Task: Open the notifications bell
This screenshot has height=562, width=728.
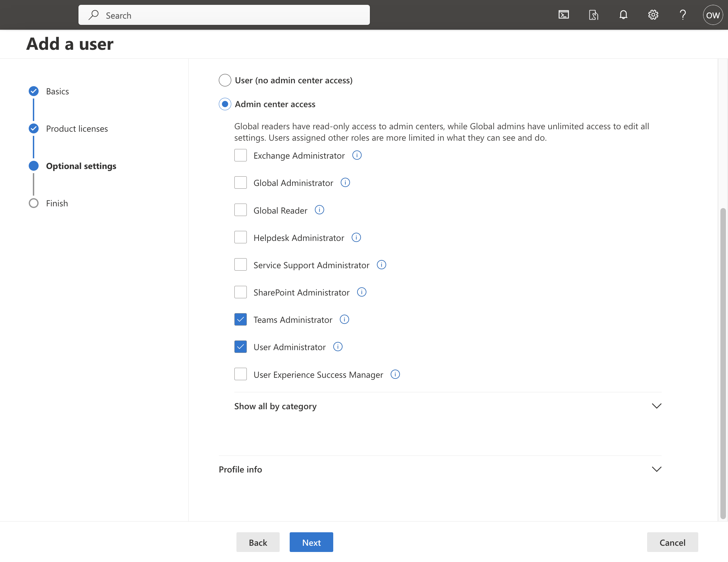Action: coord(623,15)
